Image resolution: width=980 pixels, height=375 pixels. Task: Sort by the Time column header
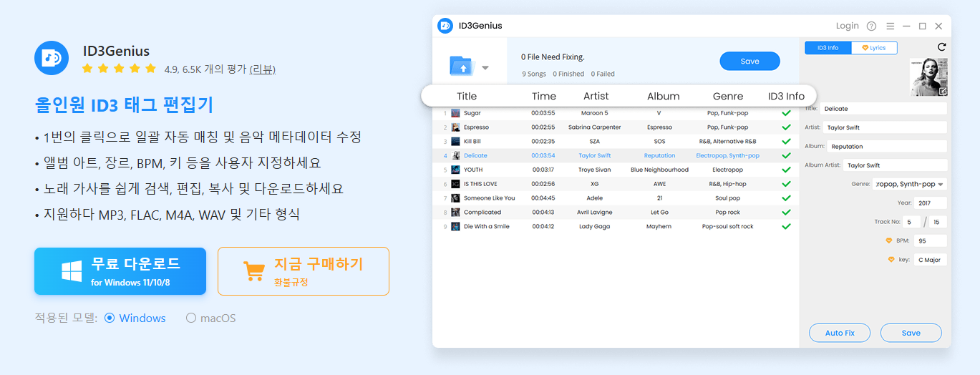coord(544,96)
